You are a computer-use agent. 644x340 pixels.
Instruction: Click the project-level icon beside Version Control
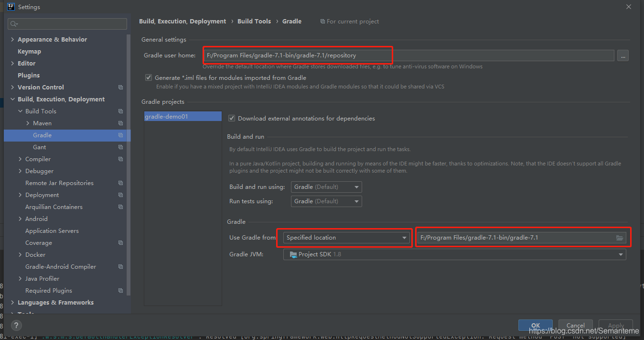coord(120,88)
